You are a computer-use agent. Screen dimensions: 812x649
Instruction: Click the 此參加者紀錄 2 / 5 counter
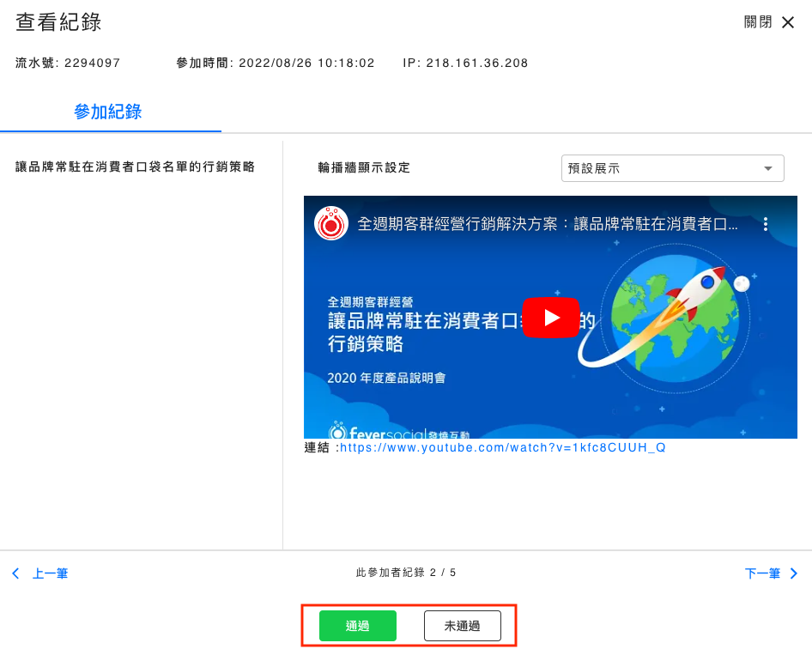coord(405,573)
